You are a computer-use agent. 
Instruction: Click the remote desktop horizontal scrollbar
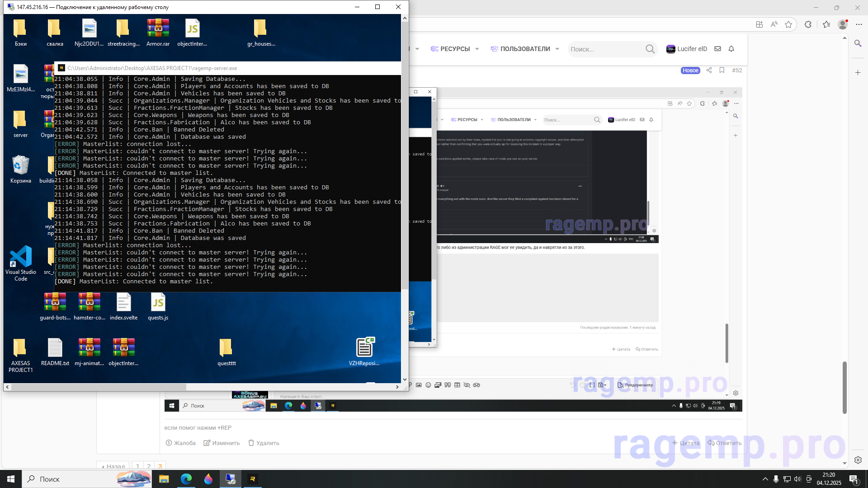pyautogui.click(x=99, y=387)
